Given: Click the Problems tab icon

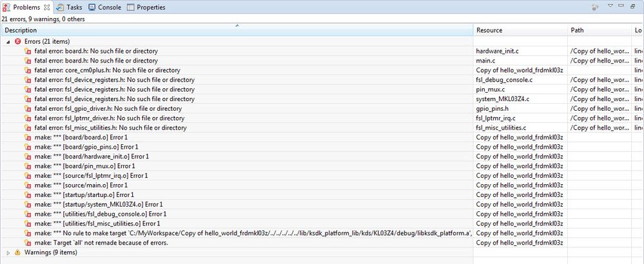Looking at the screenshot, I should tap(6, 7).
